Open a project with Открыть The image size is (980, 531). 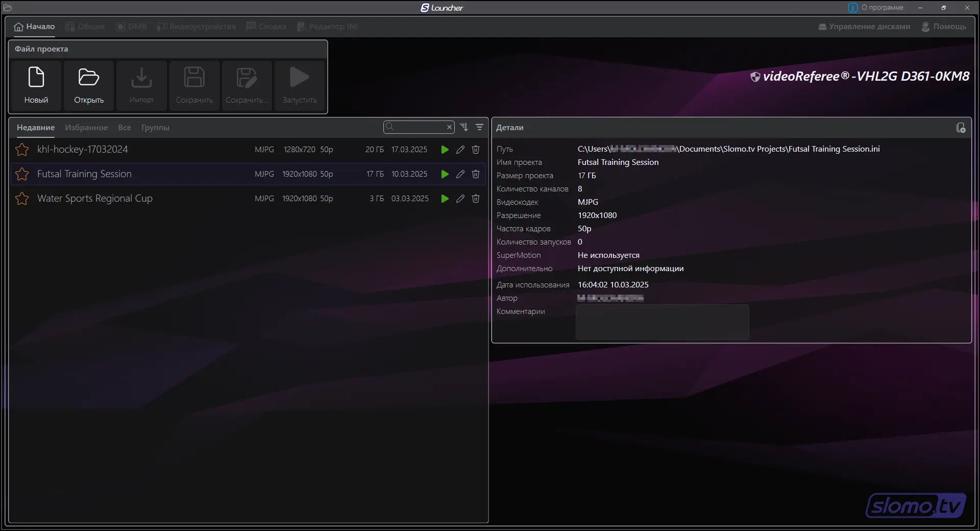tap(89, 85)
